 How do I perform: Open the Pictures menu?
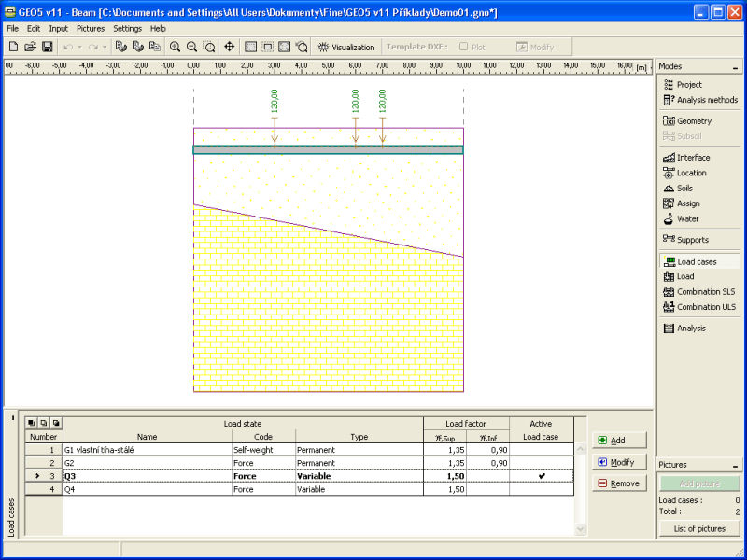pos(91,28)
